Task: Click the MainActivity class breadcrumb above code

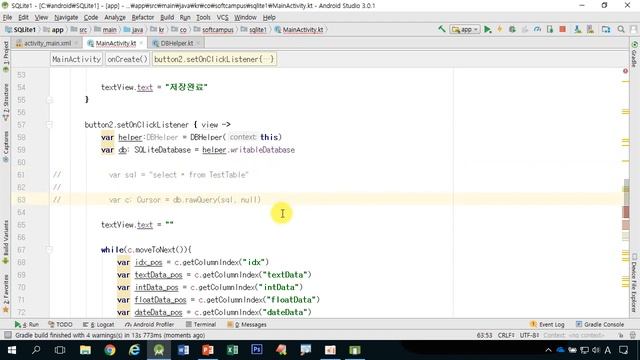Action: click(76, 59)
